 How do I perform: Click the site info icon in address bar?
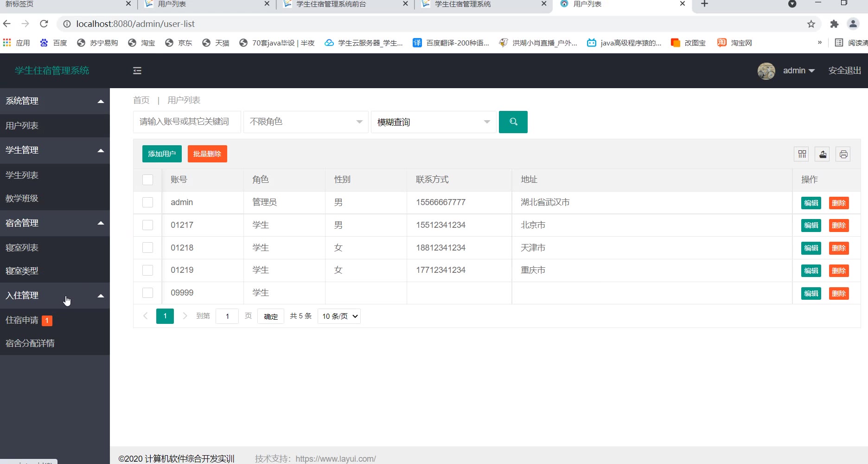click(67, 24)
